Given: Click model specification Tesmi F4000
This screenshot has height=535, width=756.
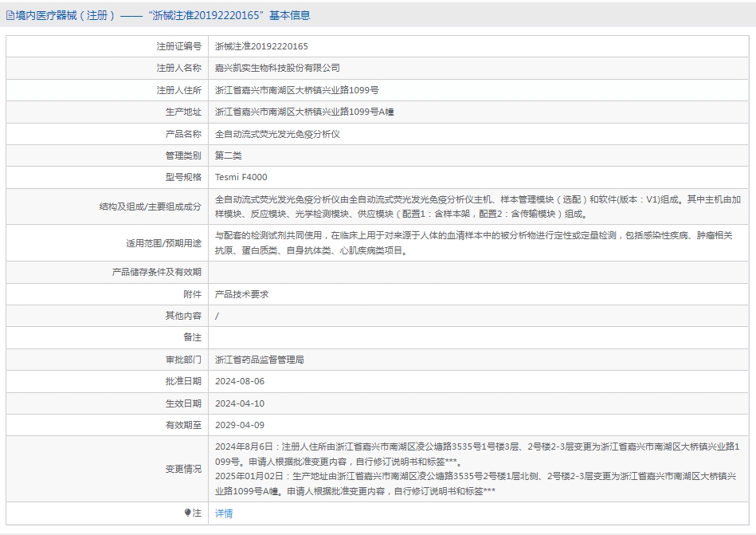Looking at the screenshot, I should 241,177.
